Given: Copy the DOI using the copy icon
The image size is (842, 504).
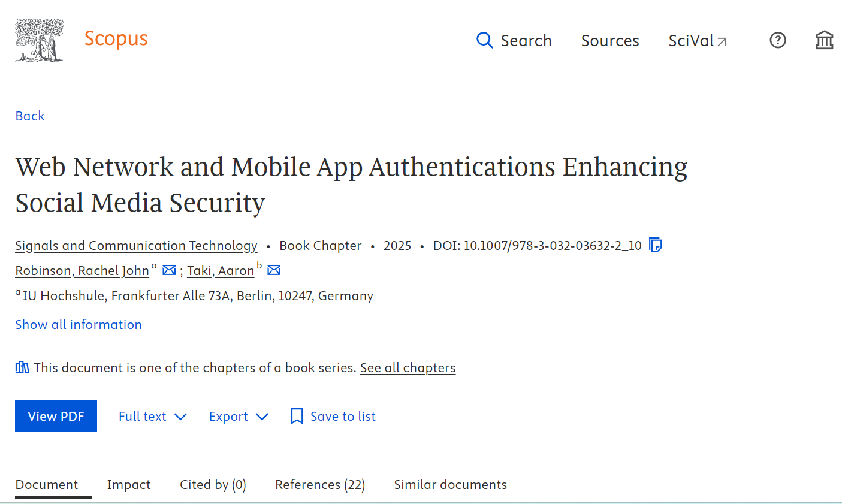Looking at the screenshot, I should coord(656,245).
